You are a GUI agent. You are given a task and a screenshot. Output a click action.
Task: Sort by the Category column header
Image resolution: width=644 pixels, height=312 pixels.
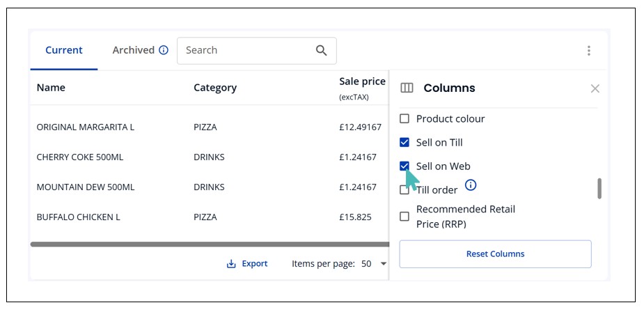(215, 88)
